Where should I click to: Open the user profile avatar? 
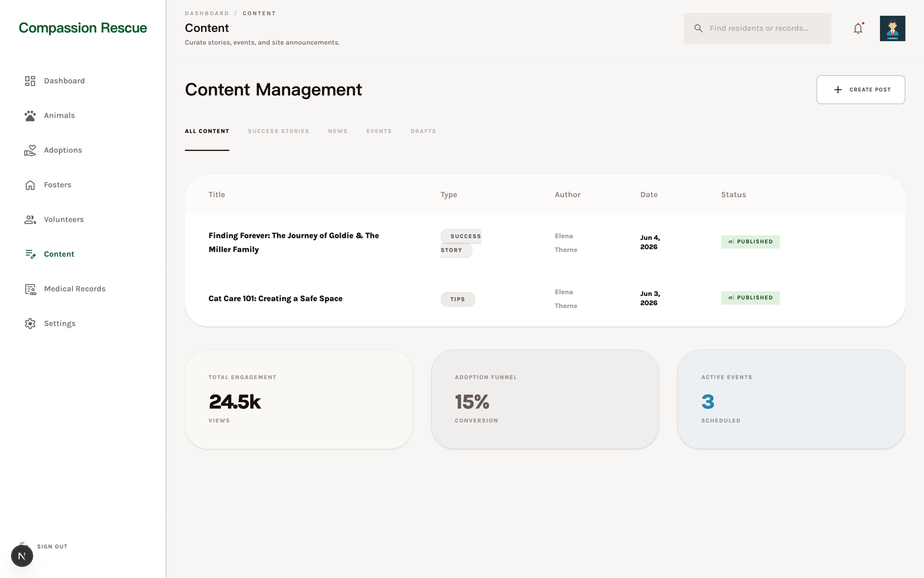point(892,28)
